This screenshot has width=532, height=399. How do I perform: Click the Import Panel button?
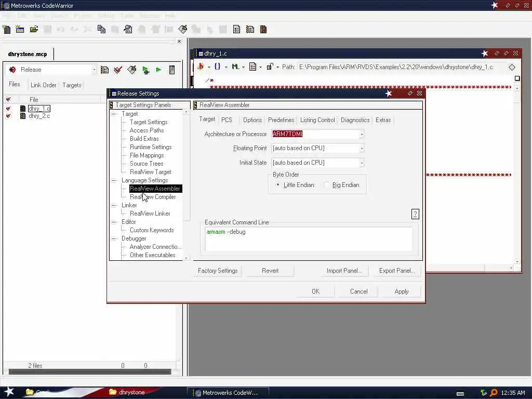[x=344, y=271]
